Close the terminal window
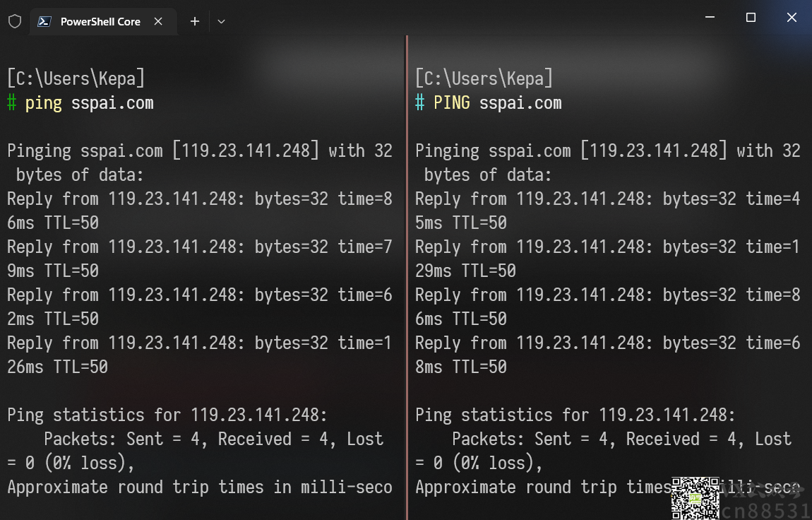The height and width of the screenshot is (520, 812). (x=792, y=17)
